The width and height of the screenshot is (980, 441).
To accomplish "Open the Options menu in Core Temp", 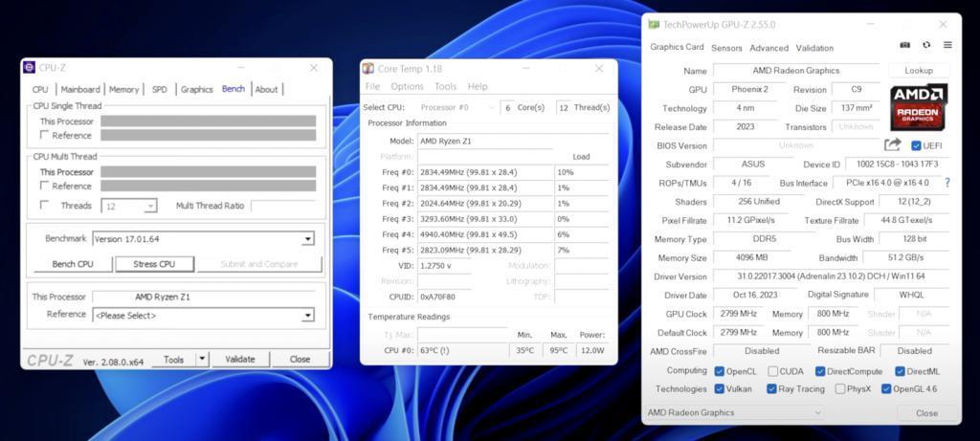I will [407, 86].
